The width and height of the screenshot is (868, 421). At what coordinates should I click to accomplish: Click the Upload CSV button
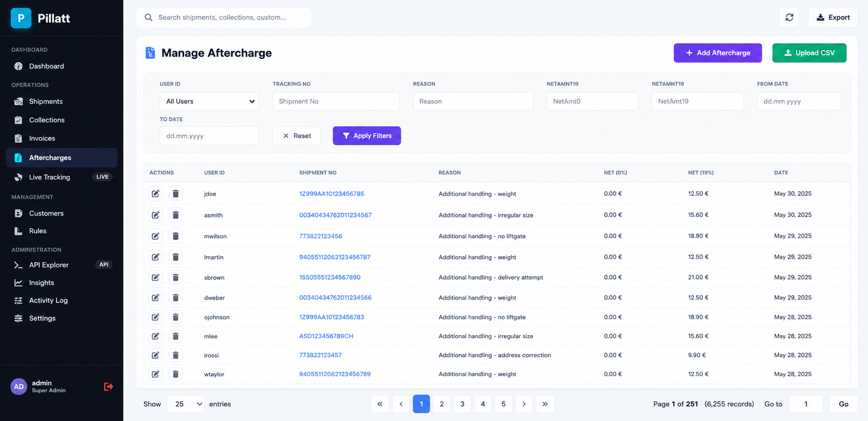pos(809,53)
